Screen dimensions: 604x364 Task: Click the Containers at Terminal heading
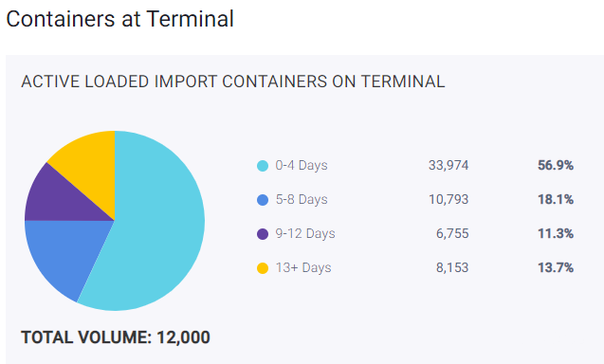119,19
